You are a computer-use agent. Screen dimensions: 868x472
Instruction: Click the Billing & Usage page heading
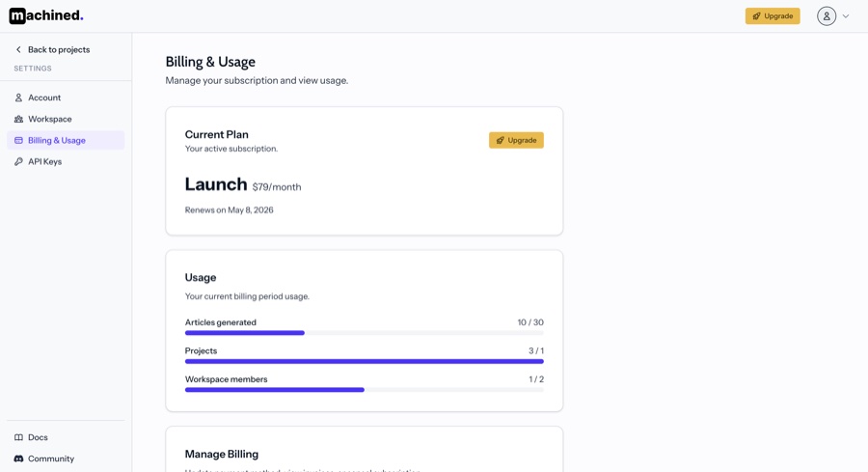[x=210, y=62]
